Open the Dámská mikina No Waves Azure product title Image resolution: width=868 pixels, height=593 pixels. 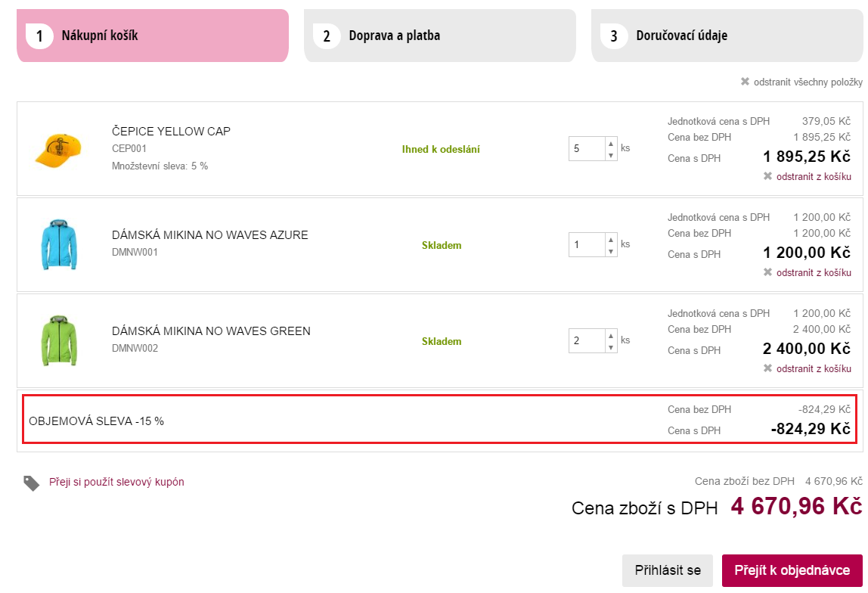209,234
